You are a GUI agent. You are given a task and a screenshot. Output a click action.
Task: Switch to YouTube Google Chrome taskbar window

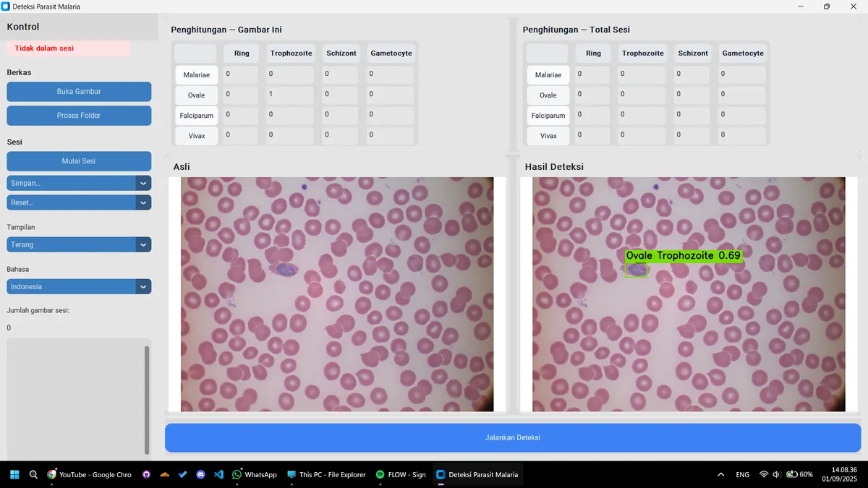(x=90, y=475)
